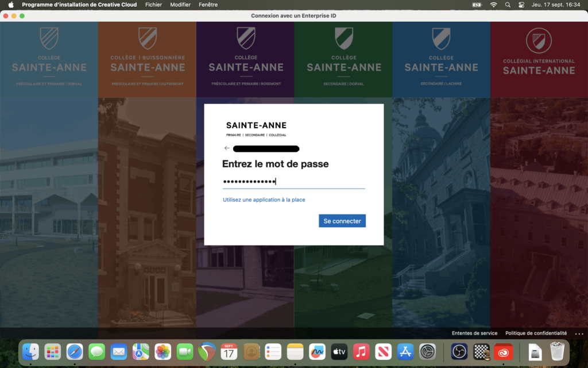Open Launchpad in the Dock

[x=52, y=352]
